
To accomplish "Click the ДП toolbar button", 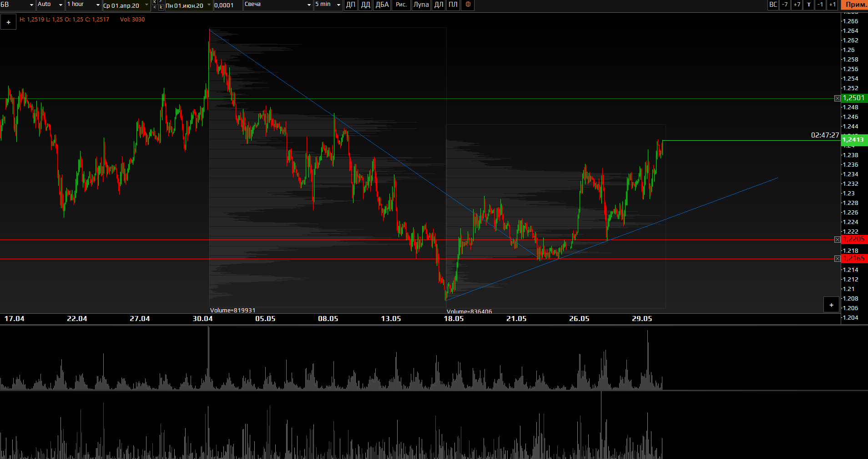I will (350, 5).
